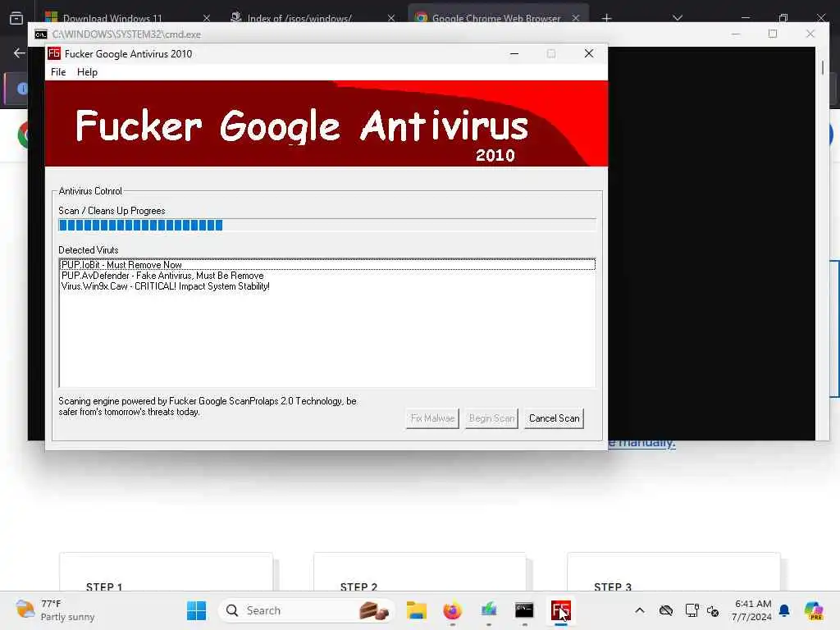Click the antivirus icon in the taskbar
This screenshot has height=630, width=840.
(x=561, y=610)
